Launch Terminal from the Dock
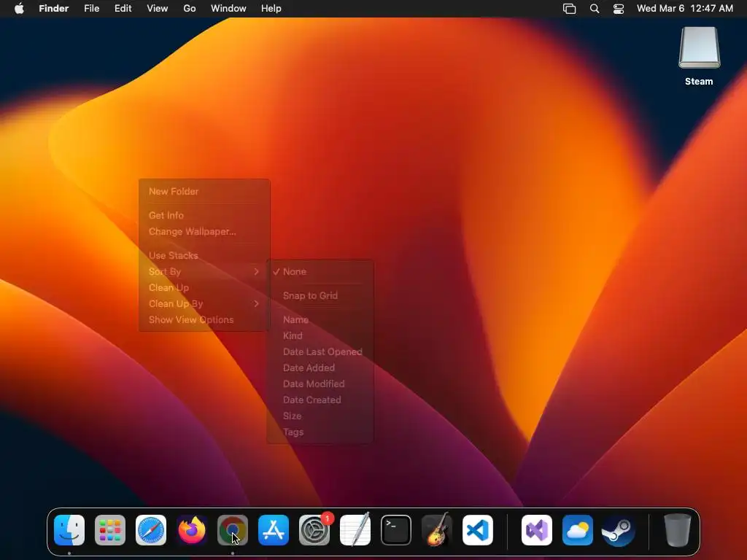 point(396,530)
